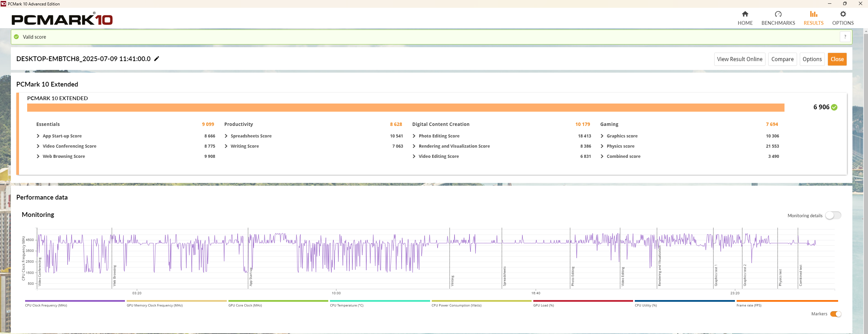This screenshot has width=868, height=334.
Task: Click the restore window button
Action: (845, 4)
